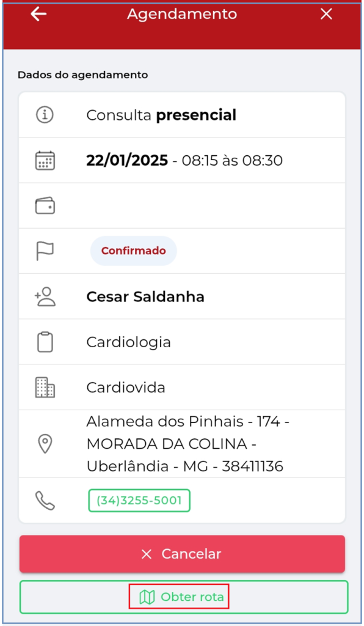Tap the Alameda dos Pinhais address text

coord(187,444)
